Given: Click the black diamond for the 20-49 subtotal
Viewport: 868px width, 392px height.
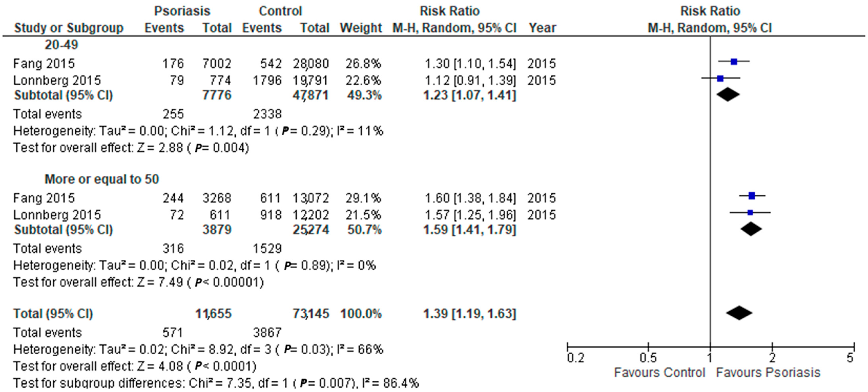Looking at the screenshot, I should (x=728, y=95).
